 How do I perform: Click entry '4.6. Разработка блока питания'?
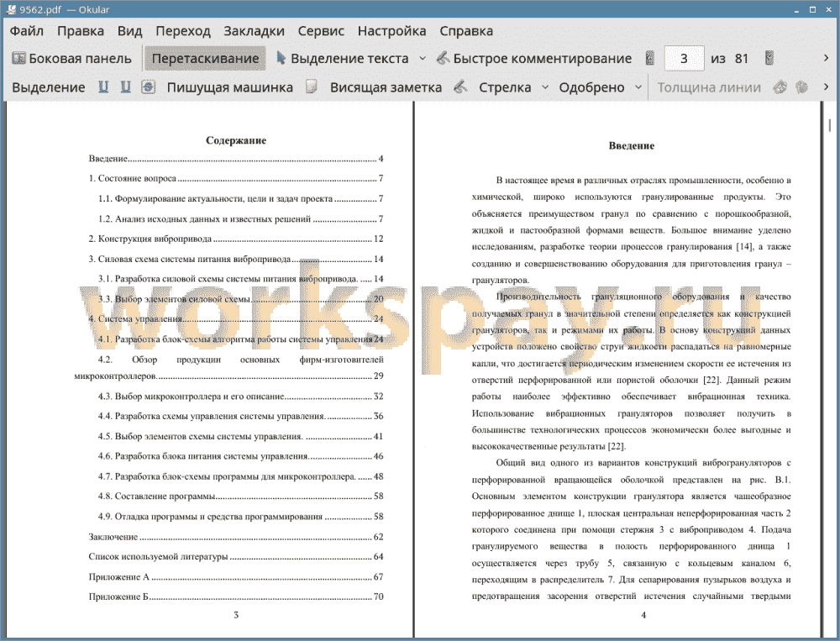(x=240, y=457)
